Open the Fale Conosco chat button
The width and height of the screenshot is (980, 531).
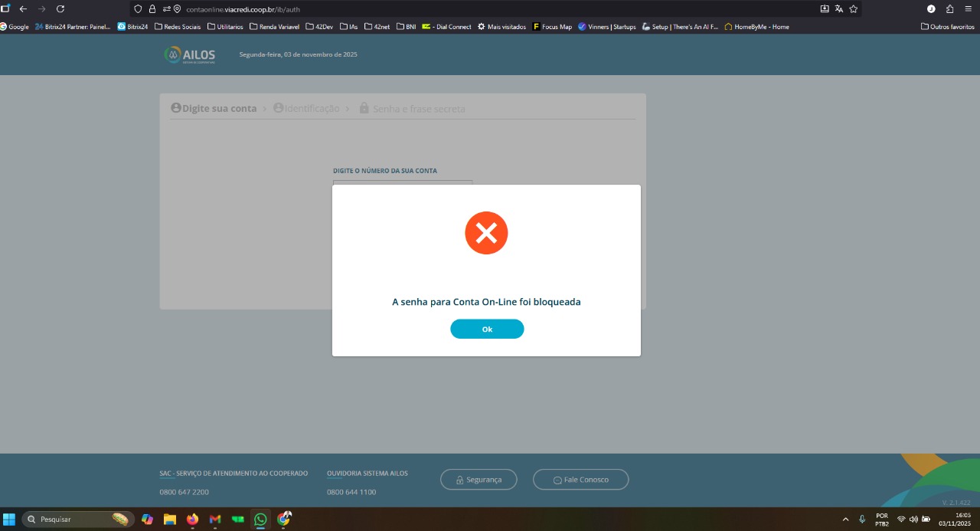(x=580, y=480)
